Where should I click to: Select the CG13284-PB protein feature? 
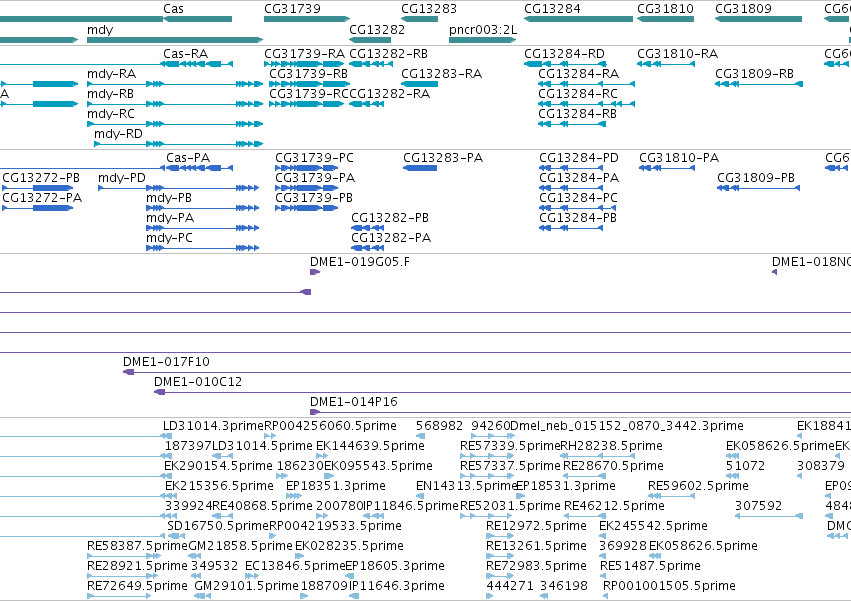coord(571,228)
